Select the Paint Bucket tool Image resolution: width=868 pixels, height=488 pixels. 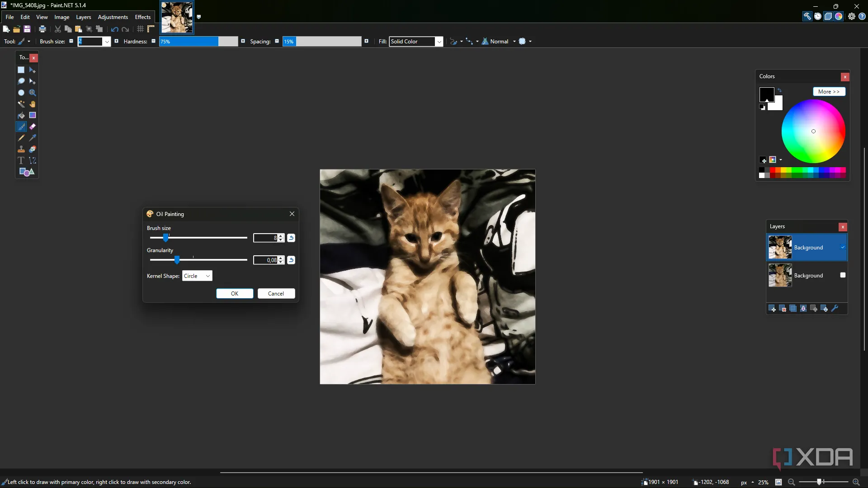click(x=21, y=115)
